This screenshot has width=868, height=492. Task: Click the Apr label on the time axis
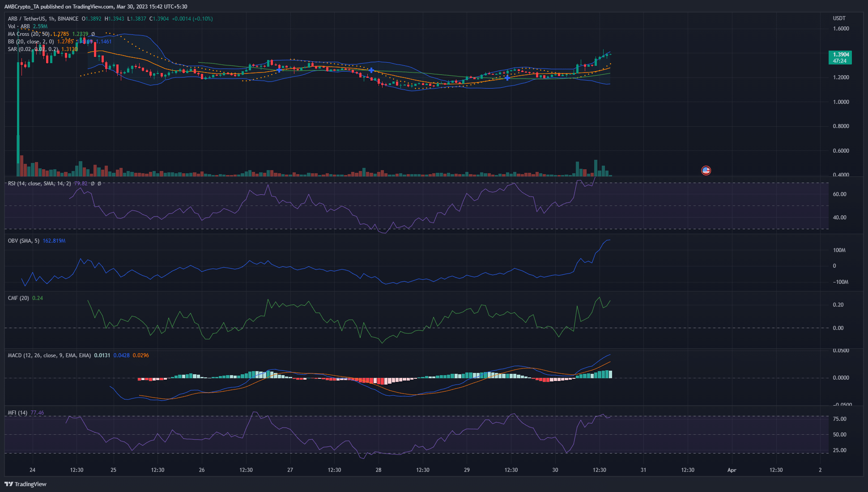click(x=732, y=470)
